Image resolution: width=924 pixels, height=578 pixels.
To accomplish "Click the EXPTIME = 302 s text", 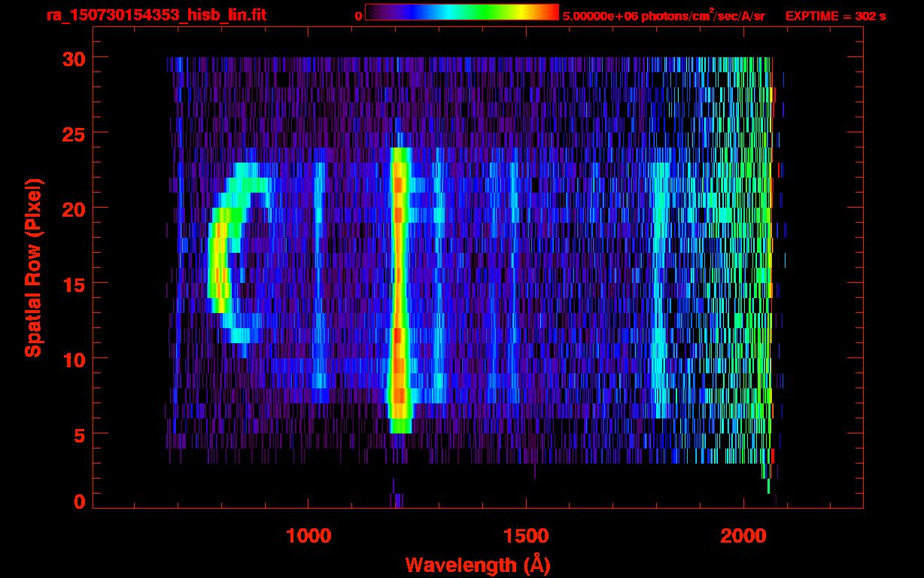I will coord(835,16).
